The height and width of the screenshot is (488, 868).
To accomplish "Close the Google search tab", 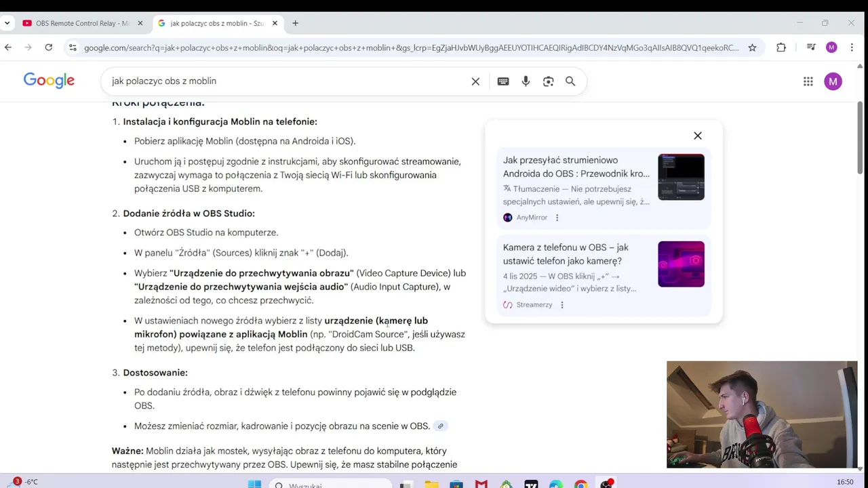I will pos(275,23).
